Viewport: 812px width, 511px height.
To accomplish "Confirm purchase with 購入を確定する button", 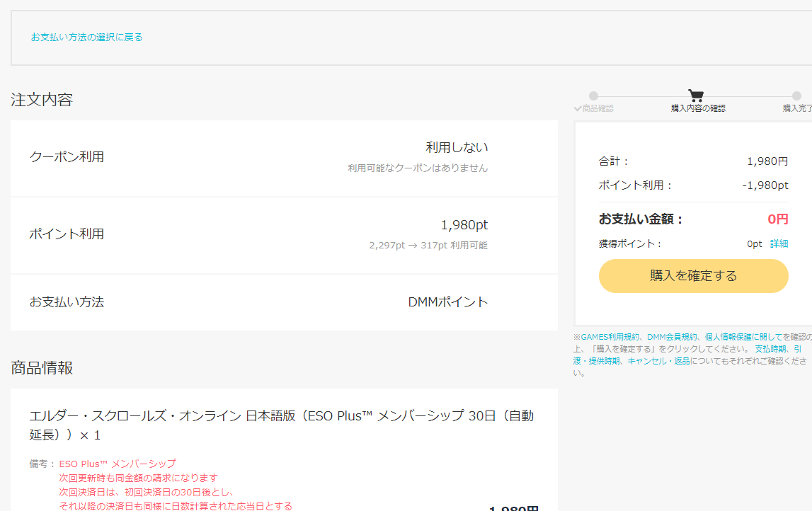I will 693,276.
